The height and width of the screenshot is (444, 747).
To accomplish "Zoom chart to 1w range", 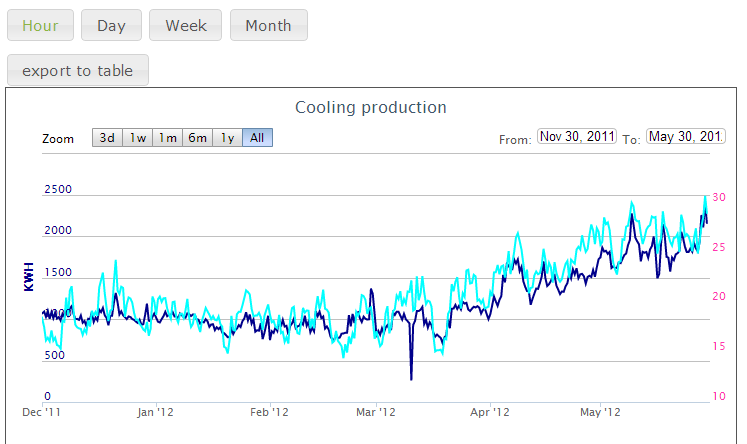I will pos(138,138).
